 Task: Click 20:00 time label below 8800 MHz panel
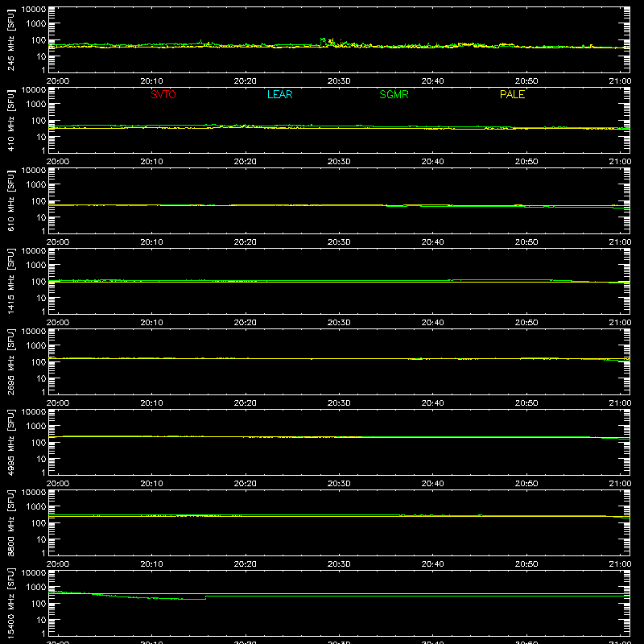click(x=58, y=564)
